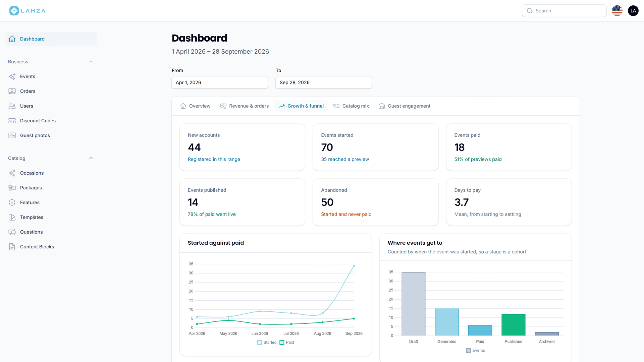644x362 pixels.
Task: Switch to the Overview tab
Action: coord(195,106)
